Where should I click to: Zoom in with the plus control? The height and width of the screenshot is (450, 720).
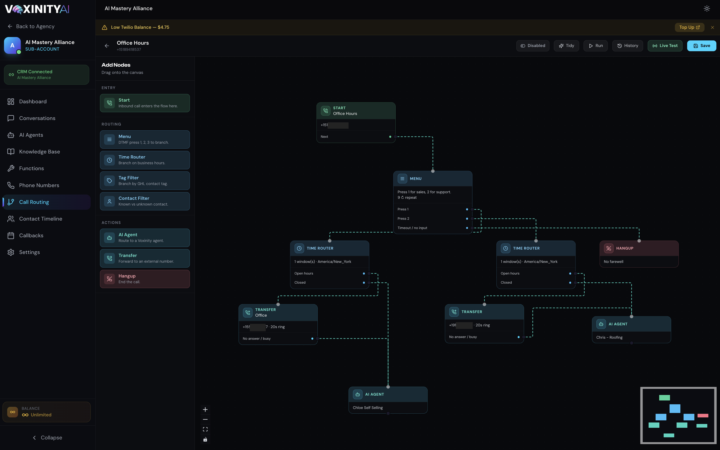pos(205,410)
